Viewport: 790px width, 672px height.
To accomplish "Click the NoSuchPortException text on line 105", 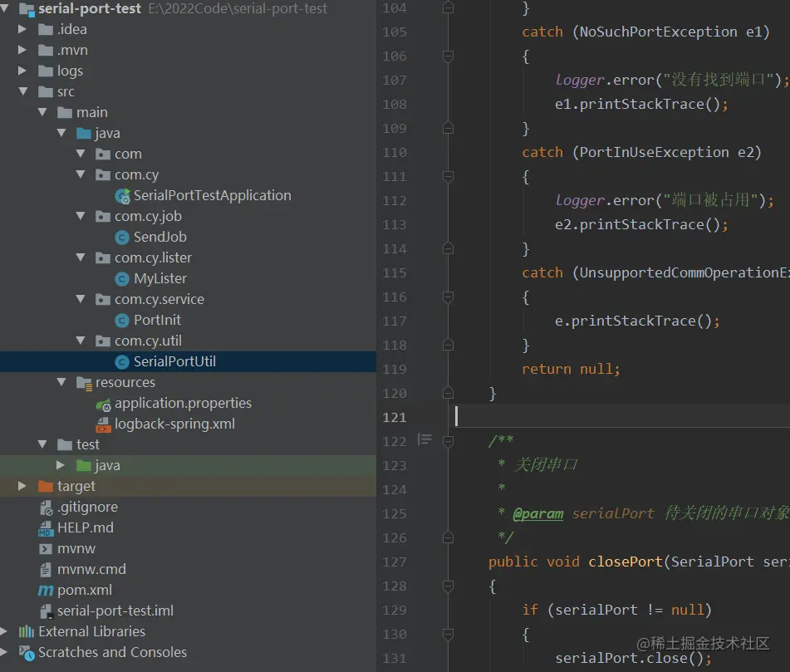I will point(658,32).
